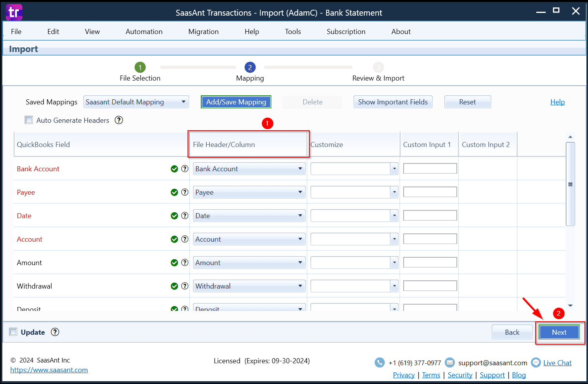Click the mapping table scrollbar thumb
Screen dimensions: 588x384
click(x=570, y=184)
